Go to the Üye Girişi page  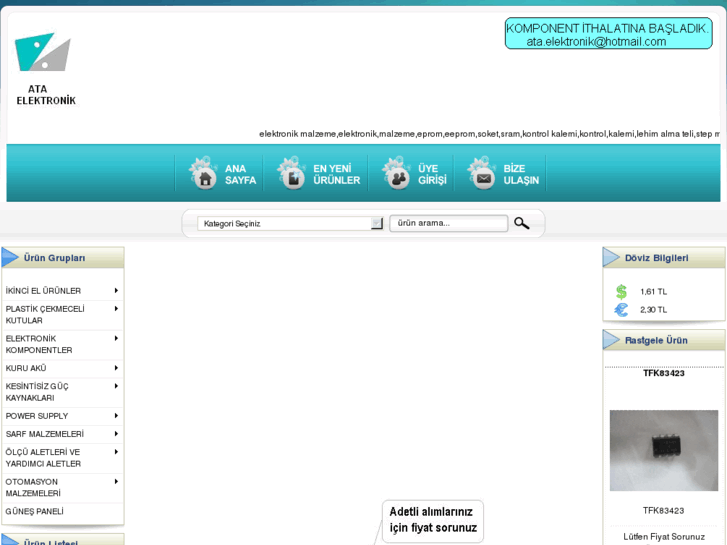pyautogui.click(x=432, y=174)
